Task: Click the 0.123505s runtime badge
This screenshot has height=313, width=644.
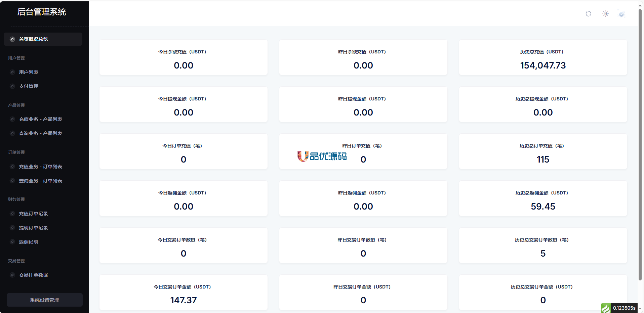Action: pos(624,308)
